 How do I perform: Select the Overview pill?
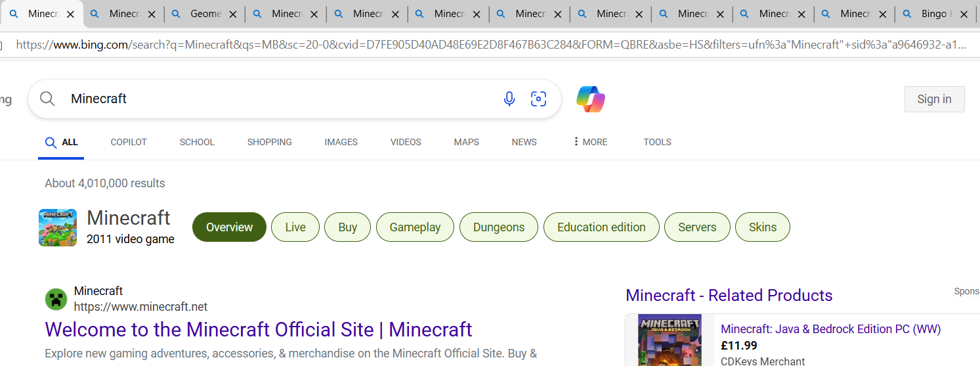click(229, 227)
